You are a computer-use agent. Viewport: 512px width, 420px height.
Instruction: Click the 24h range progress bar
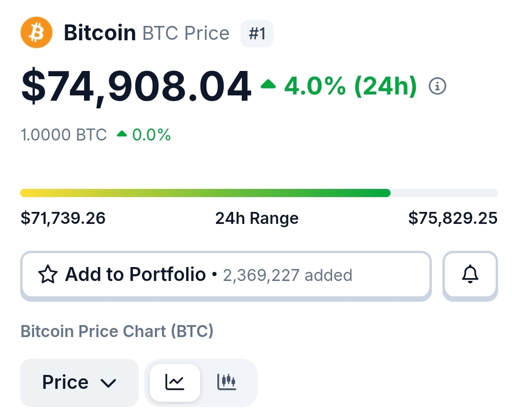(259, 193)
